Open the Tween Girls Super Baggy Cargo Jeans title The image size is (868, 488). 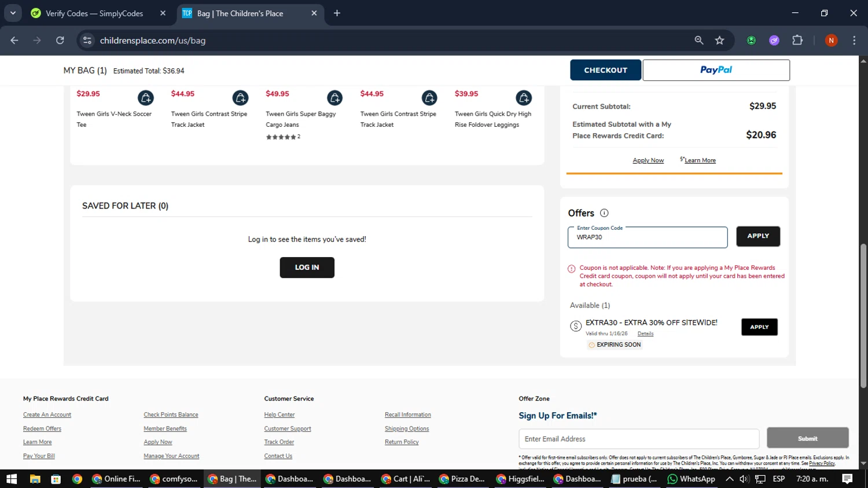click(x=300, y=119)
